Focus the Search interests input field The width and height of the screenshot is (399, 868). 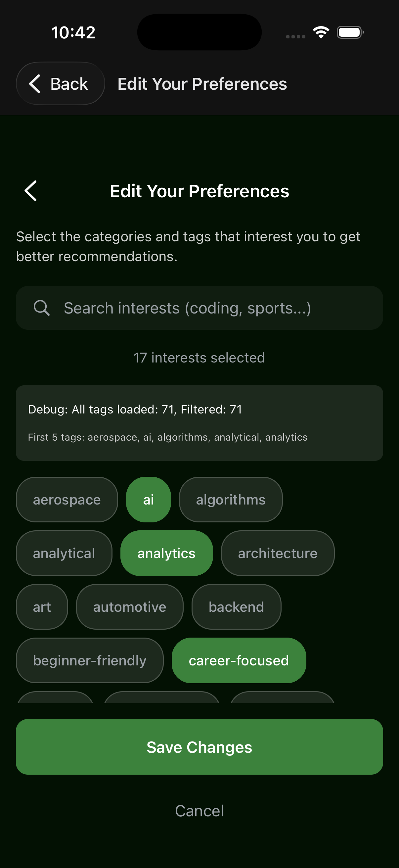coord(199,308)
